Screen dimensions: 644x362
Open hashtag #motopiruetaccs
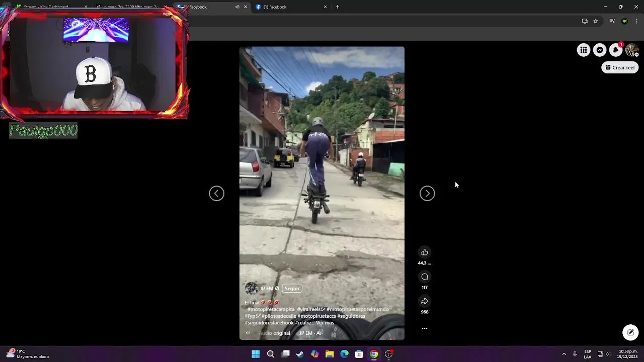[x=316, y=316]
